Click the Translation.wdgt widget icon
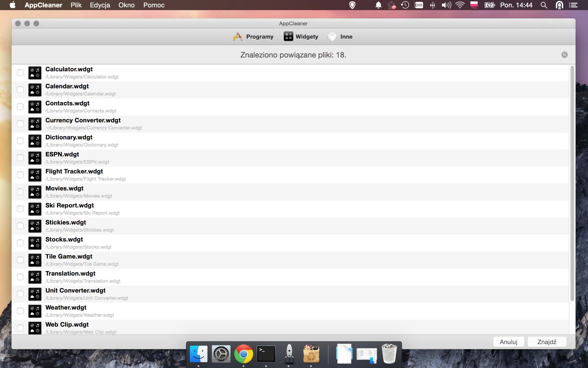The image size is (588, 368). click(x=35, y=277)
